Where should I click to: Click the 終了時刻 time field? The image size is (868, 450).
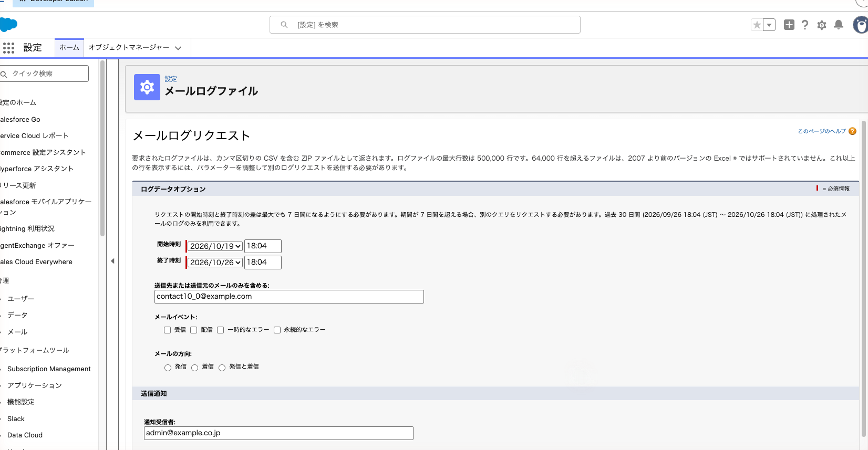(x=263, y=263)
